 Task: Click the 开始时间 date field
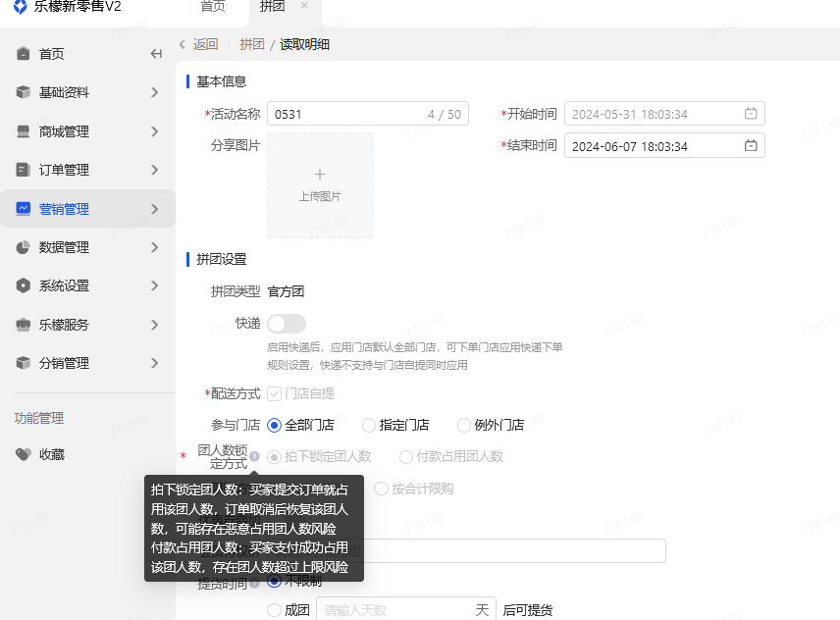tap(664, 114)
